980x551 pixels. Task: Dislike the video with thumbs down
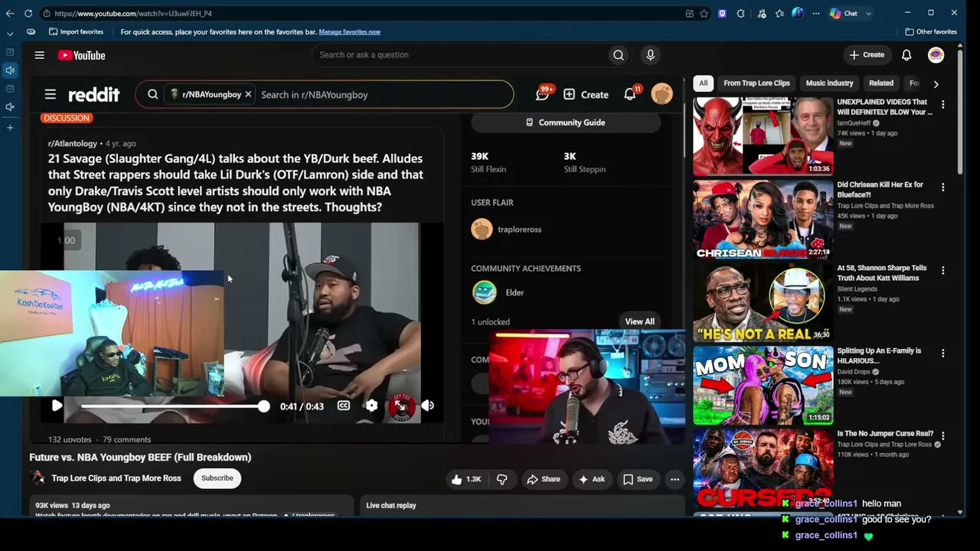point(502,479)
